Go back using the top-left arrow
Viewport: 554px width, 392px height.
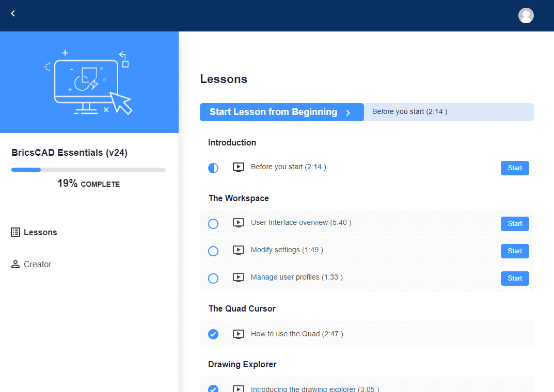click(x=13, y=13)
